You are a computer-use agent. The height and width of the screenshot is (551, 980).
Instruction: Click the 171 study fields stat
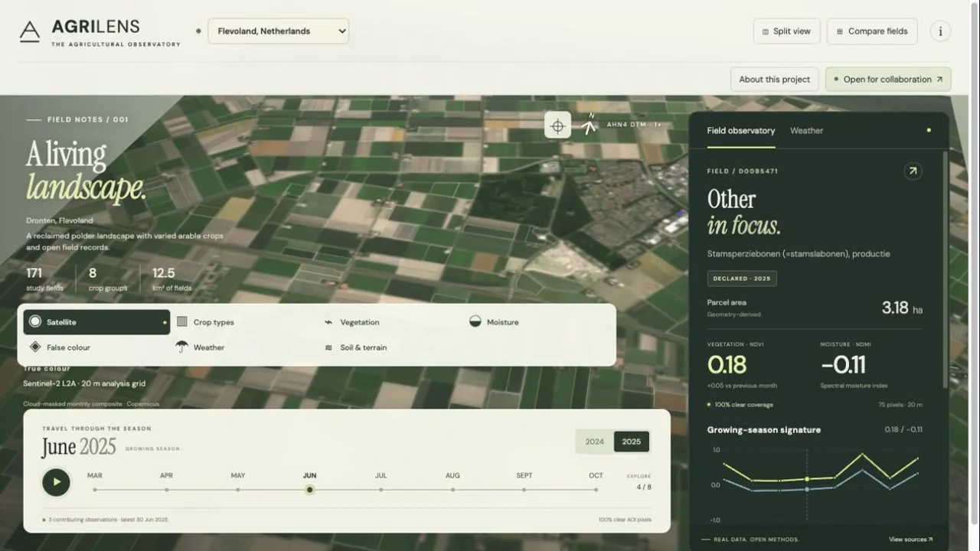point(44,279)
